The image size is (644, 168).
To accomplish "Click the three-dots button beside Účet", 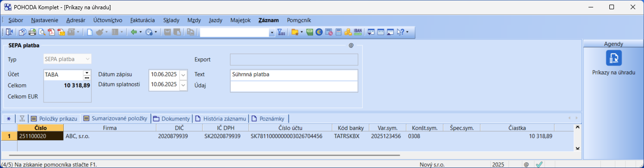I will (x=87, y=77).
